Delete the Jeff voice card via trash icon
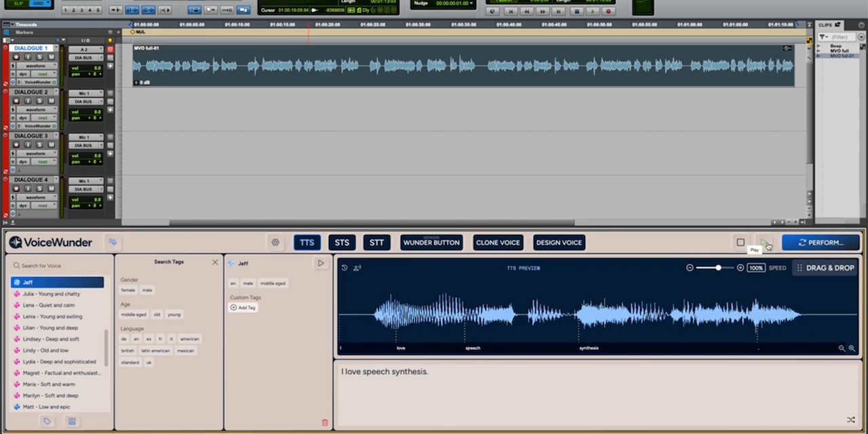This screenshot has height=434, width=868. [324, 422]
